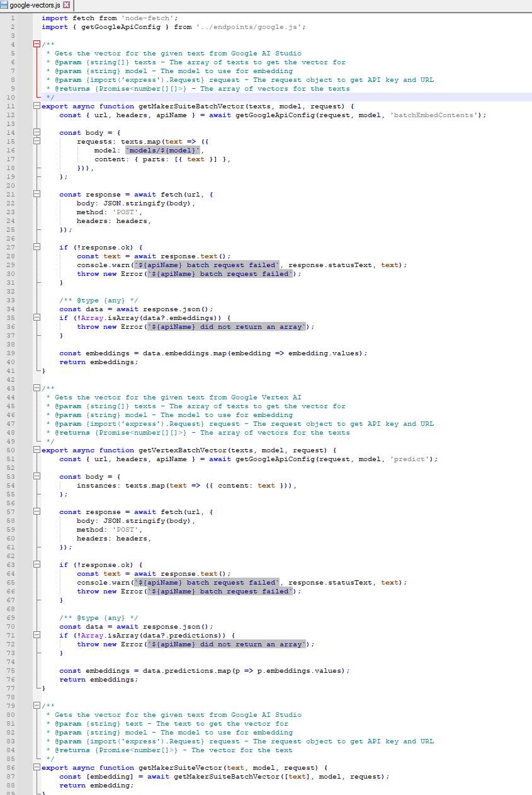Click 'embedding.values' on line 39
The height and width of the screenshot is (795, 532).
[x=324, y=353]
